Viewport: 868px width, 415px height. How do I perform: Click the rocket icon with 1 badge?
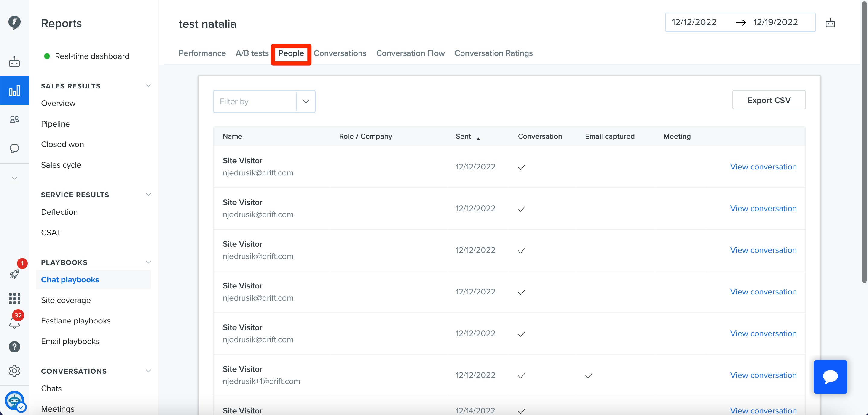(14, 274)
